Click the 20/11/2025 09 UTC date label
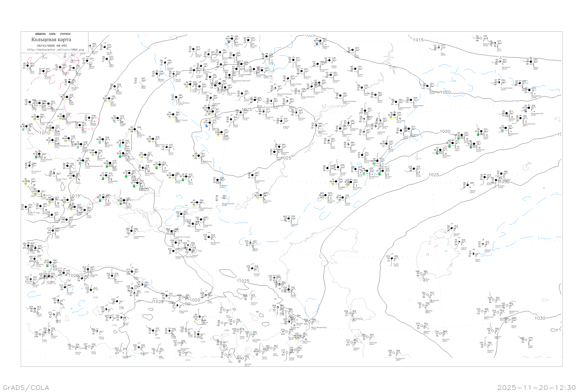The image size is (588, 392). 52,45
